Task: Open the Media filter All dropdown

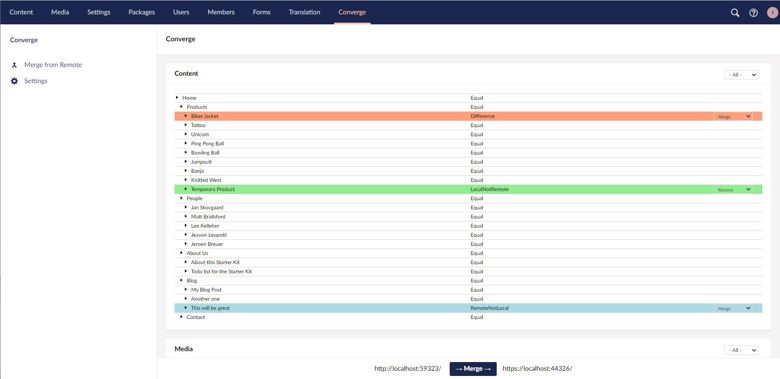Action: [741, 351]
